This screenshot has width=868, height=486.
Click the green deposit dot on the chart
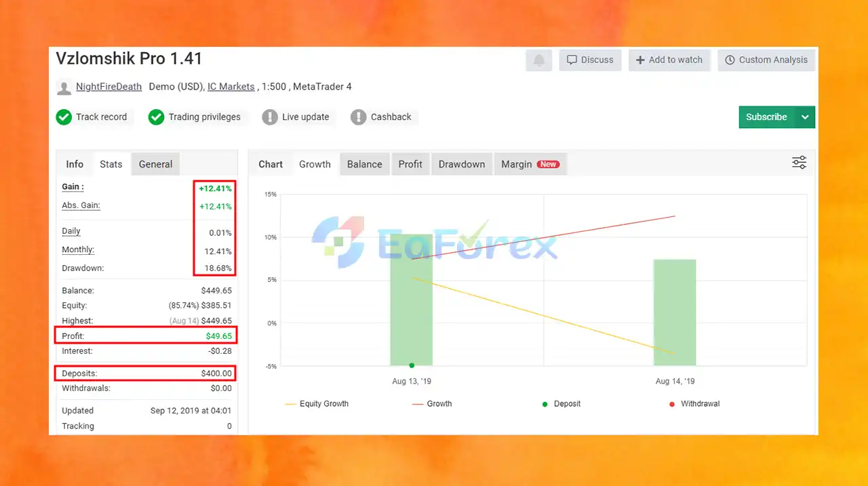click(x=412, y=365)
